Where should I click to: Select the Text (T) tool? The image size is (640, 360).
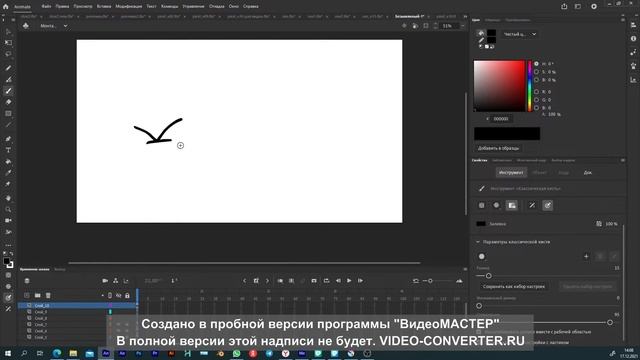click(8, 150)
